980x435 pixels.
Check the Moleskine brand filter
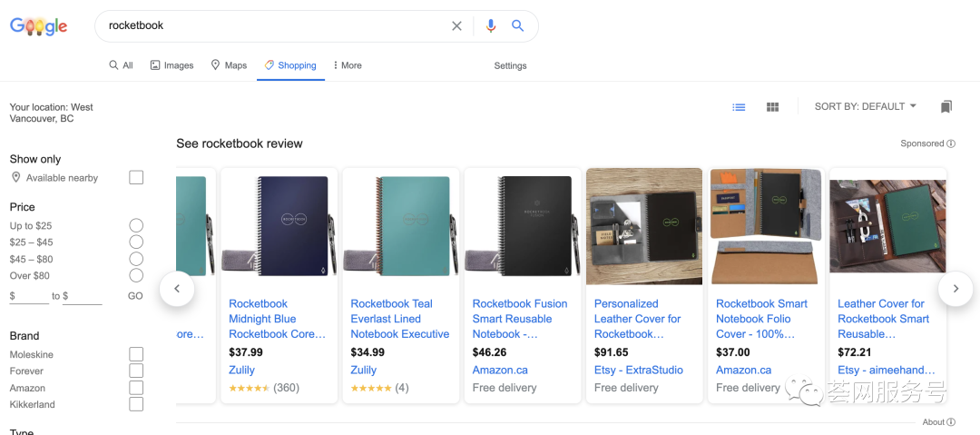(x=136, y=354)
